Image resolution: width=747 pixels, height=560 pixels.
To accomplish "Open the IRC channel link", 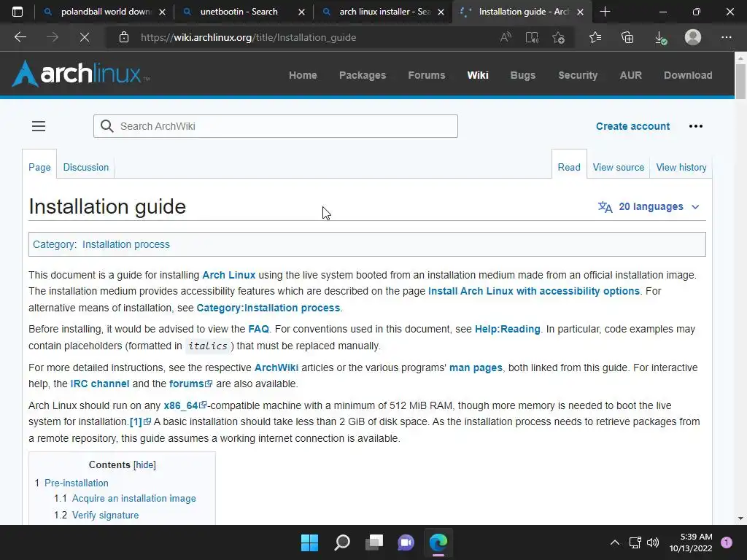I will [99, 384].
